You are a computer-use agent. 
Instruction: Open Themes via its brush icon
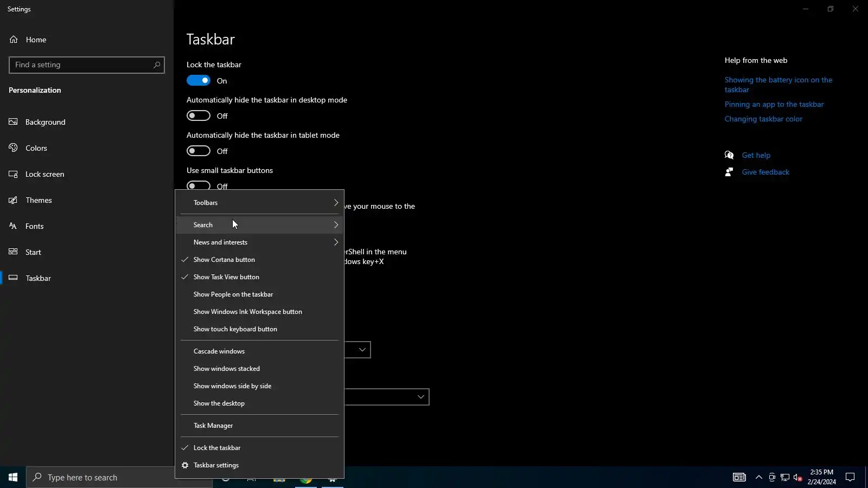point(14,200)
